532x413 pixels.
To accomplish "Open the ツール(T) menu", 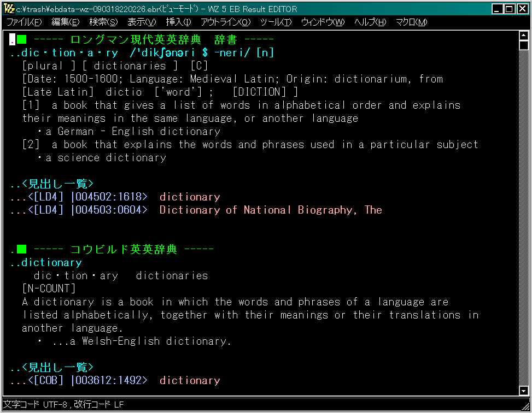I will [276, 22].
